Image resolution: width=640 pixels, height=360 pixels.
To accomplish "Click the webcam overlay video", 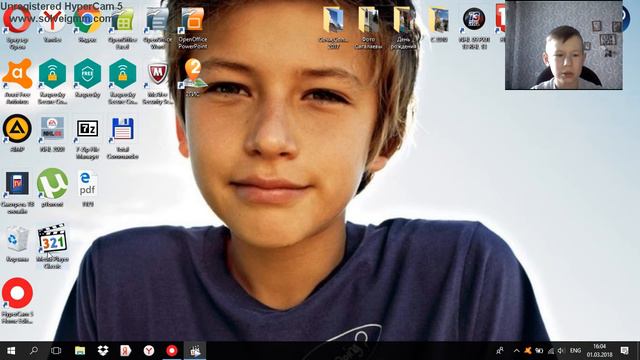I will (x=564, y=45).
